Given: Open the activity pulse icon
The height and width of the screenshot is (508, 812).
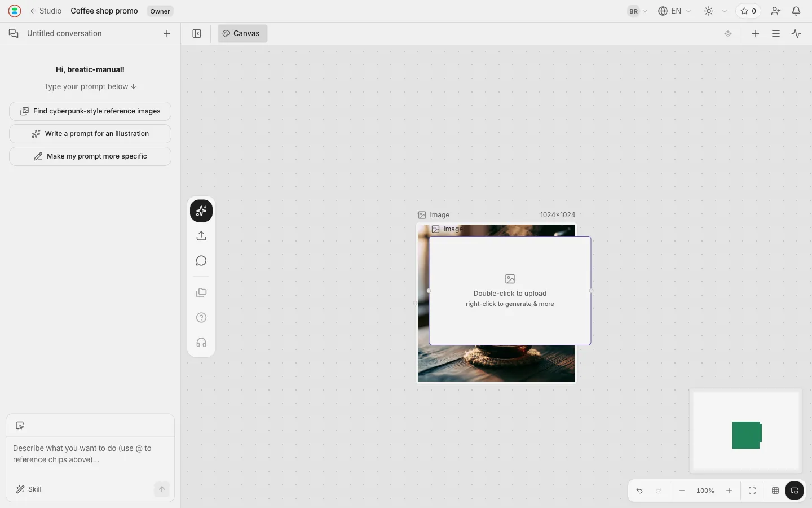Looking at the screenshot, I should [x=796, y=34].
